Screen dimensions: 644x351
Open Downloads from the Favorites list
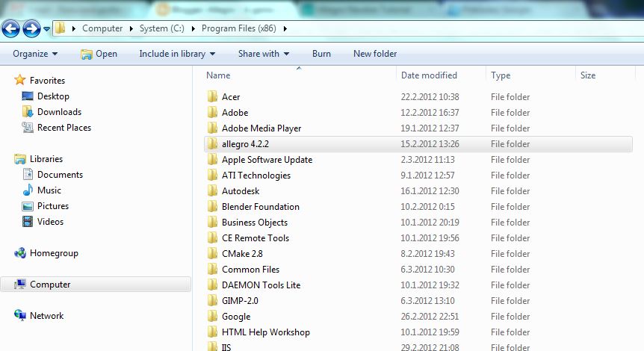pyautogui.click(x=59, y=112)
